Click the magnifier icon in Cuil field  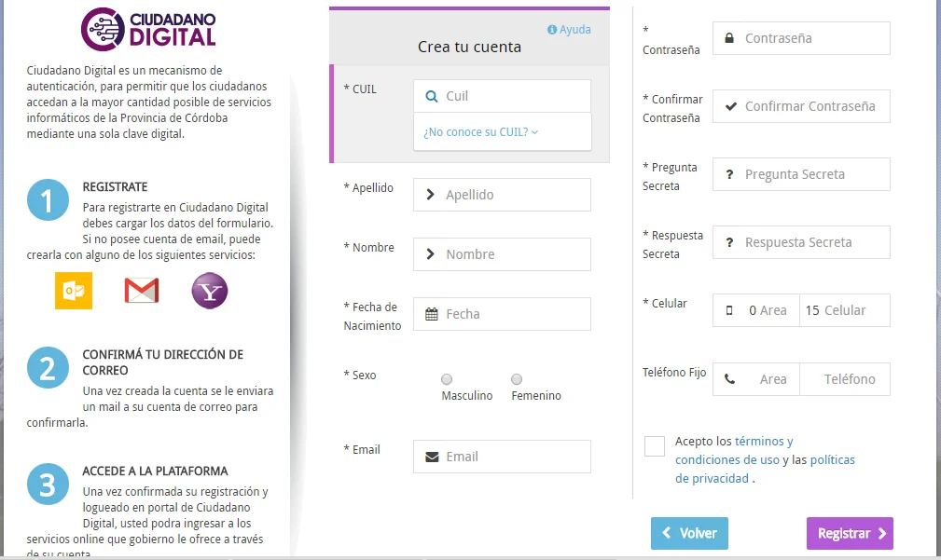tap(432, 96)
